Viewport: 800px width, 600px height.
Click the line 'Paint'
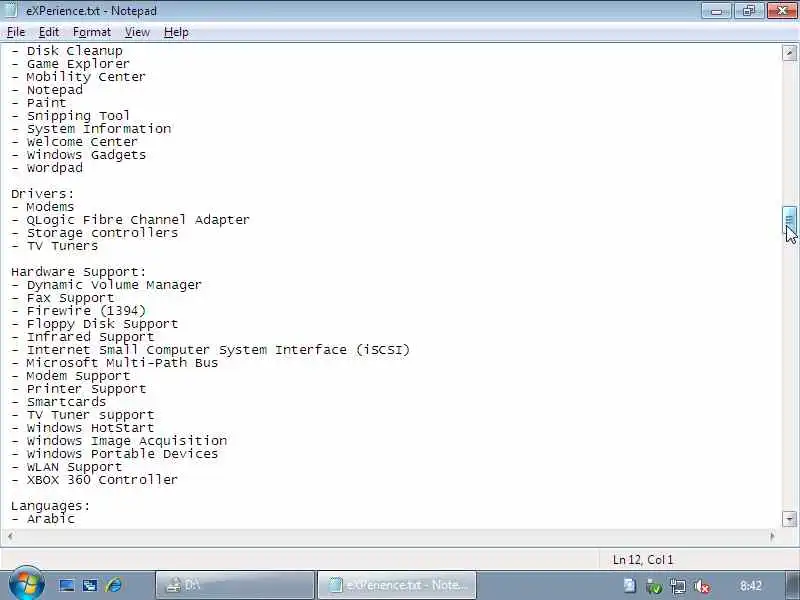tap(39, 103)
